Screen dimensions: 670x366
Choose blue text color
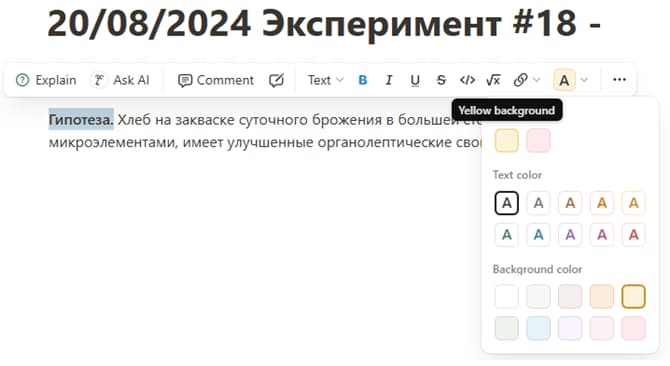tap(538, 234)
